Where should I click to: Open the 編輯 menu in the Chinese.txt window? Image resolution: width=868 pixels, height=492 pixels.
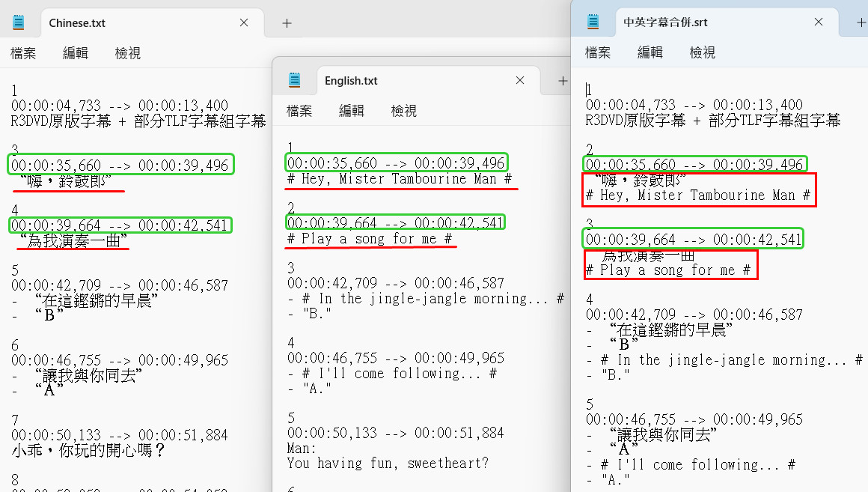coord(76,53)
